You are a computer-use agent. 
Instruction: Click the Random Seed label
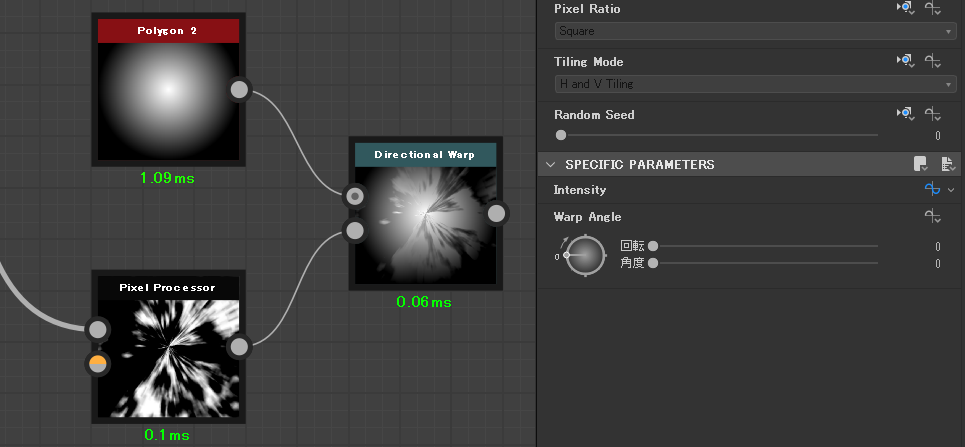pyautogui.click(x=594, y=115)
